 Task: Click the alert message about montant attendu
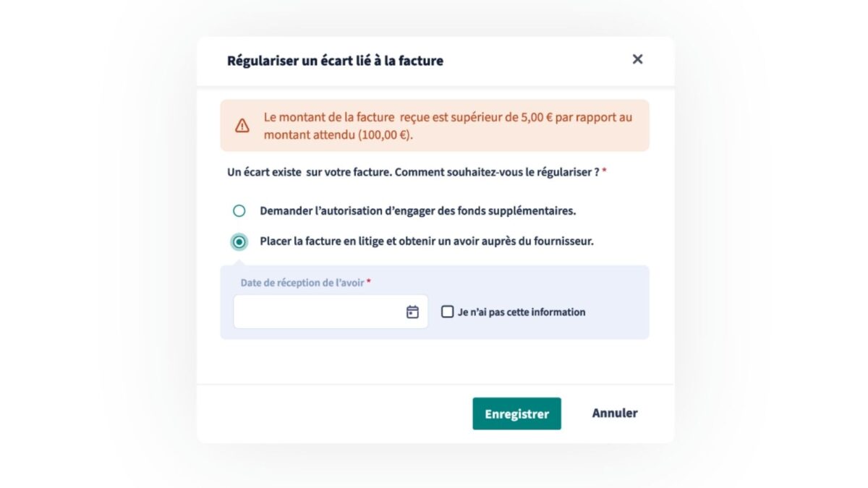[448, 126]
